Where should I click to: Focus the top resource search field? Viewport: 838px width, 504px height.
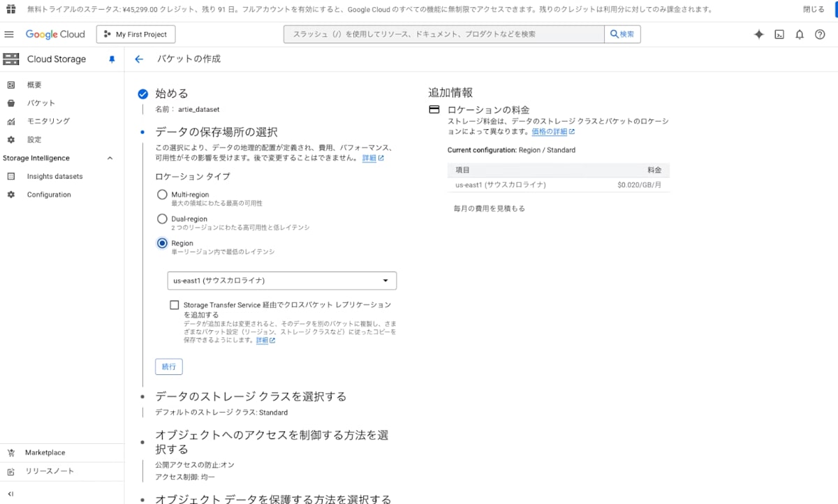444,34
